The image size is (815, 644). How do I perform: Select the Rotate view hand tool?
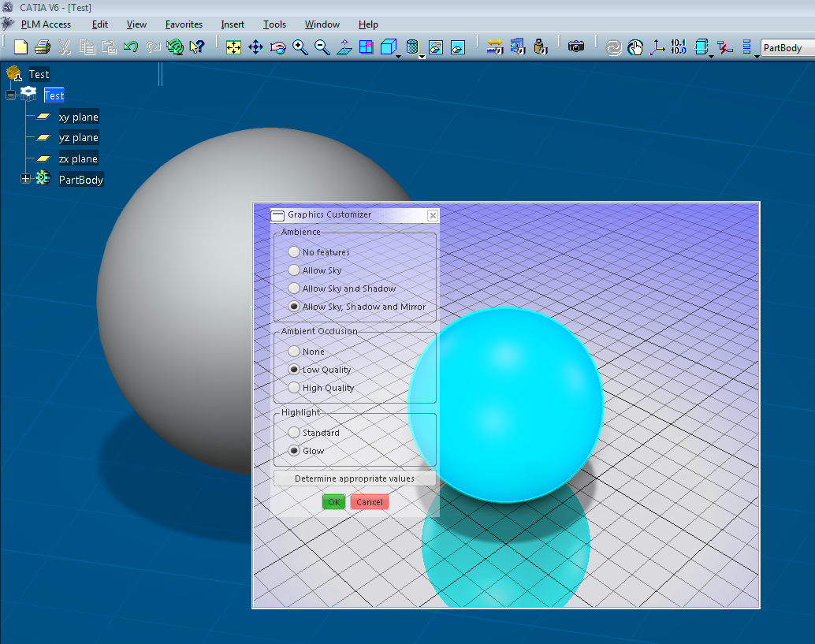pos(278,47)
